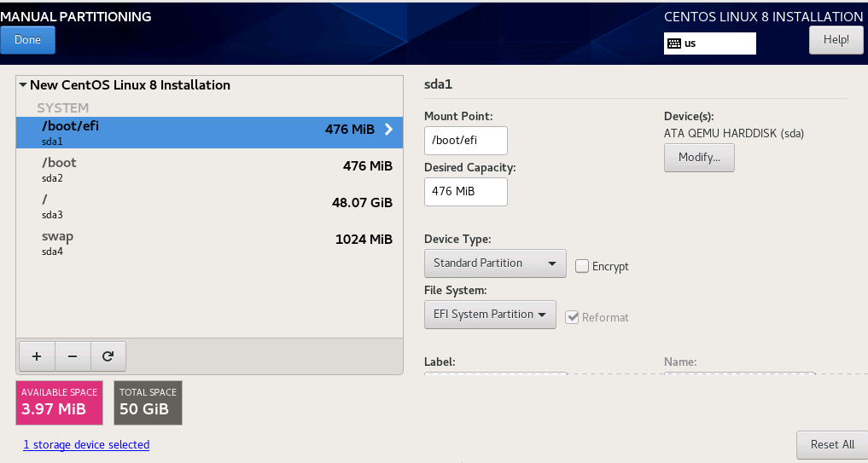Image resolution: width=868 pixels, height=463 pixels.
Task: Select the /boot sda2 partition row
Action: point(209,170)
